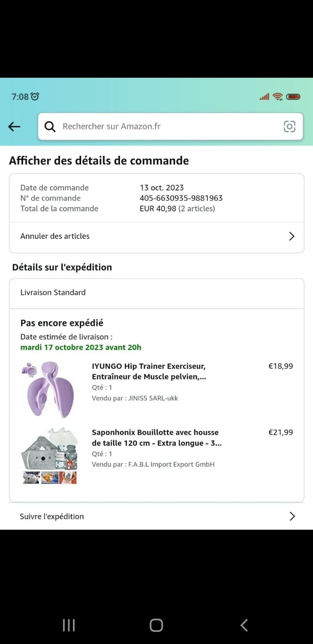Expand the Annuler des articles chevron

(292, 236)
